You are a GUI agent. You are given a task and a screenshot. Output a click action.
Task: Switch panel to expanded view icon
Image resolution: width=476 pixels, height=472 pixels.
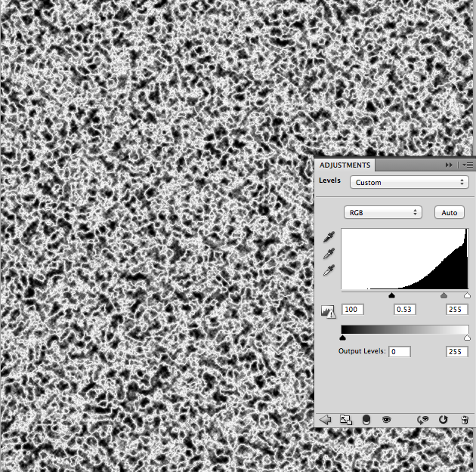tap(346, 420)
